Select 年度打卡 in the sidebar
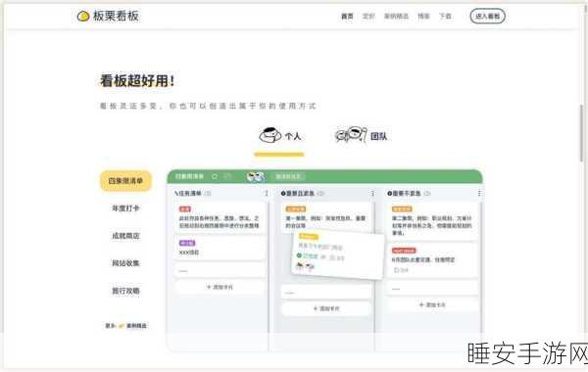588x372 pixels. pos(125,209)
